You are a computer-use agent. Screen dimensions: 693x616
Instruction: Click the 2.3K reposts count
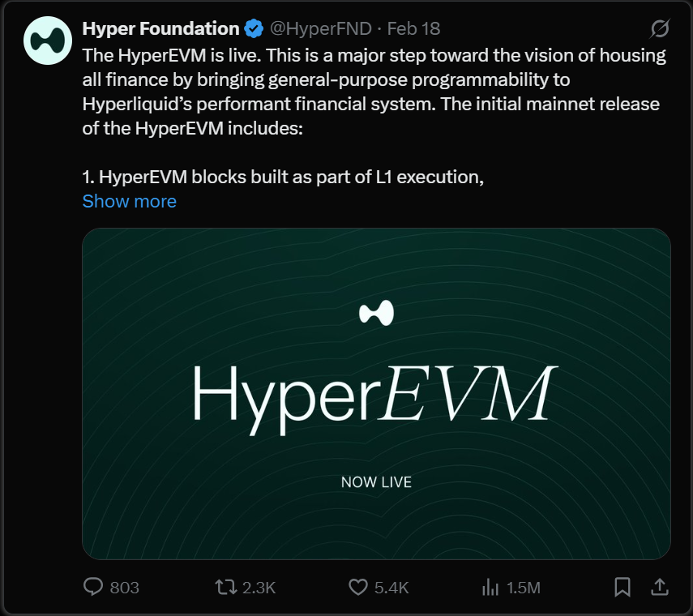point(259,588)
